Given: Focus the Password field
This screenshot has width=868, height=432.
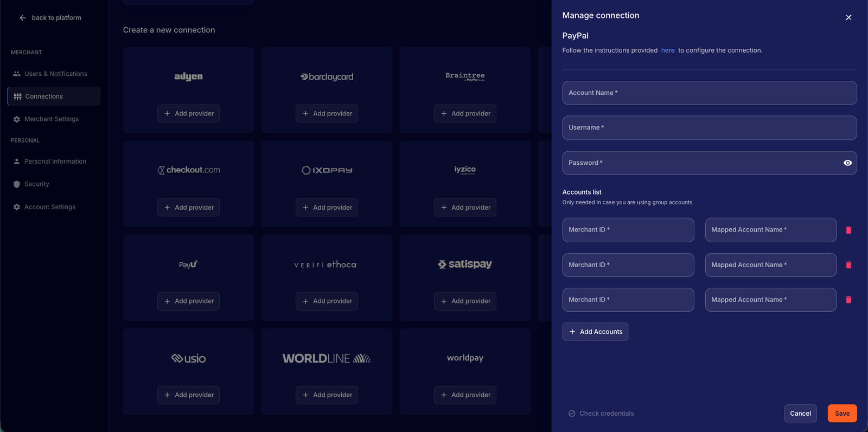Looking at the screenshot, I should click(710, 163).
